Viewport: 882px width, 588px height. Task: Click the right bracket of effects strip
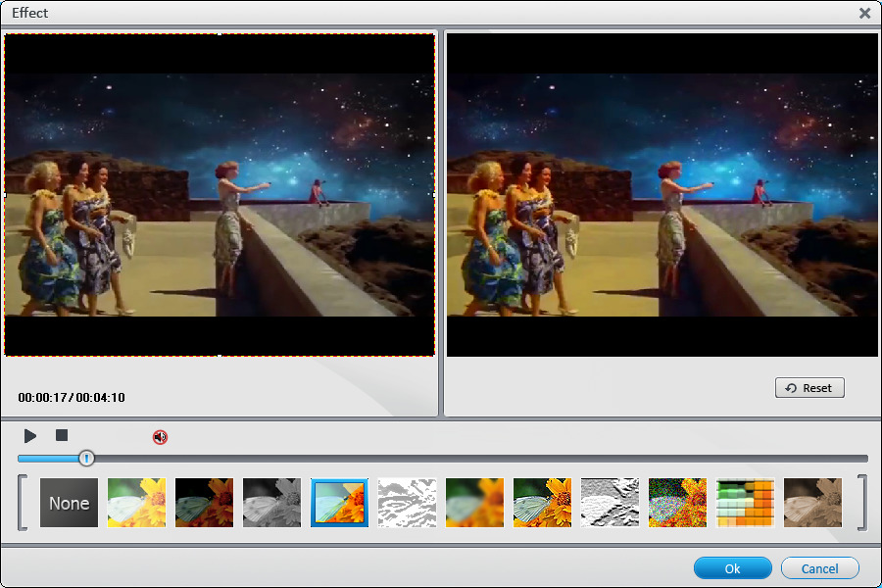(862, 503)
